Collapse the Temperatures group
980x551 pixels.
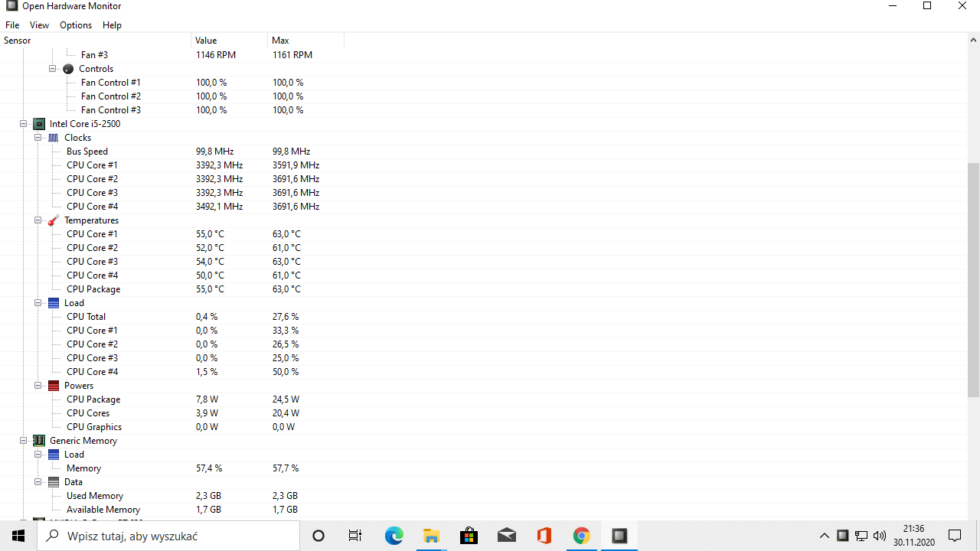[38, 220]
